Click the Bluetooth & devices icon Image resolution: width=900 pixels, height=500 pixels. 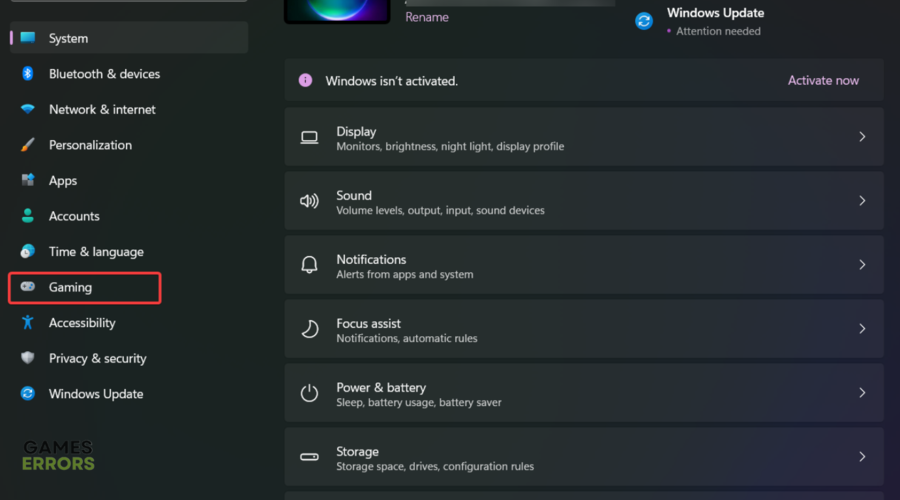click(x=28, y=74)
